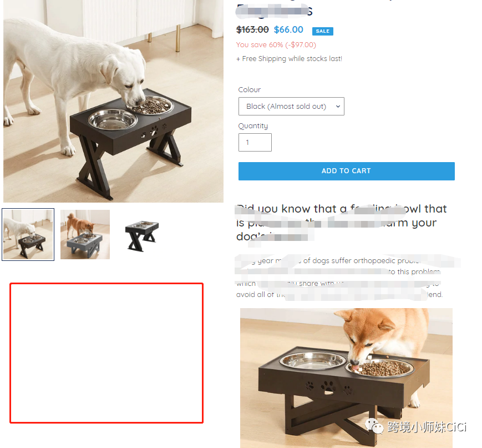The height and width of the screenshot is (448, 482).
Task: Click the main white dog product photo
Action: click(x=114, y=101)
